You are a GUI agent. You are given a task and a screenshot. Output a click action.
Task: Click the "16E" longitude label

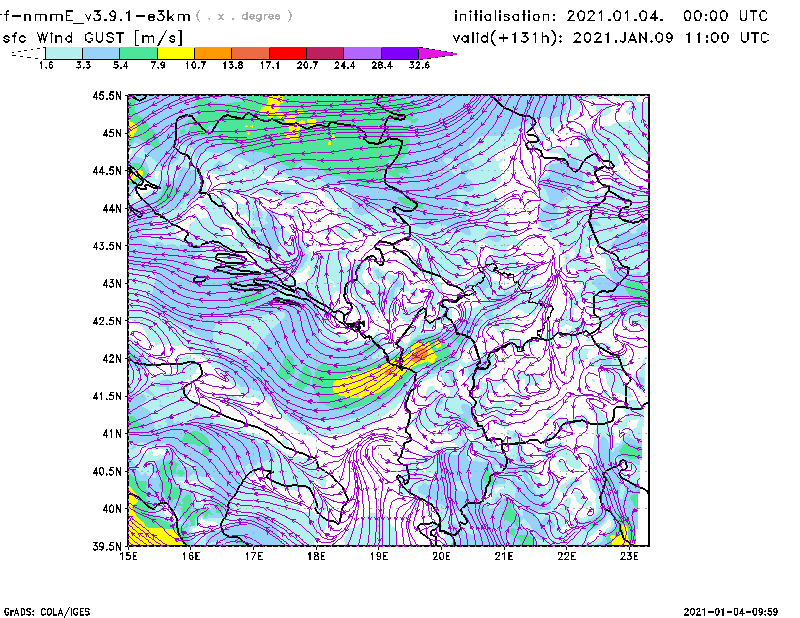[191, 556]
